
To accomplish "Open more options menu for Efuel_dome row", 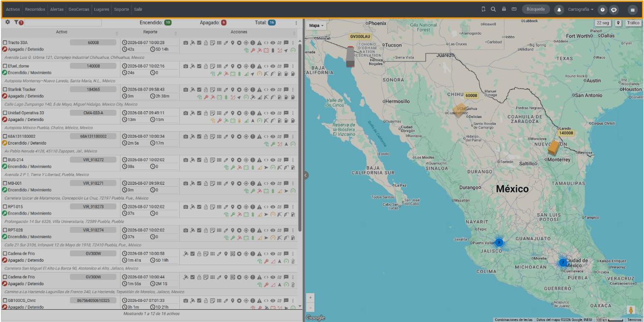I will pyautogui.click(x=293, y=66).
